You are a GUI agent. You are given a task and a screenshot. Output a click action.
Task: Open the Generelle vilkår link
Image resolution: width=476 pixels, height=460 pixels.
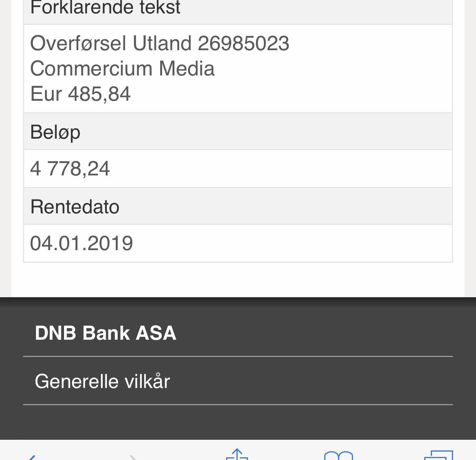(102, 381)
